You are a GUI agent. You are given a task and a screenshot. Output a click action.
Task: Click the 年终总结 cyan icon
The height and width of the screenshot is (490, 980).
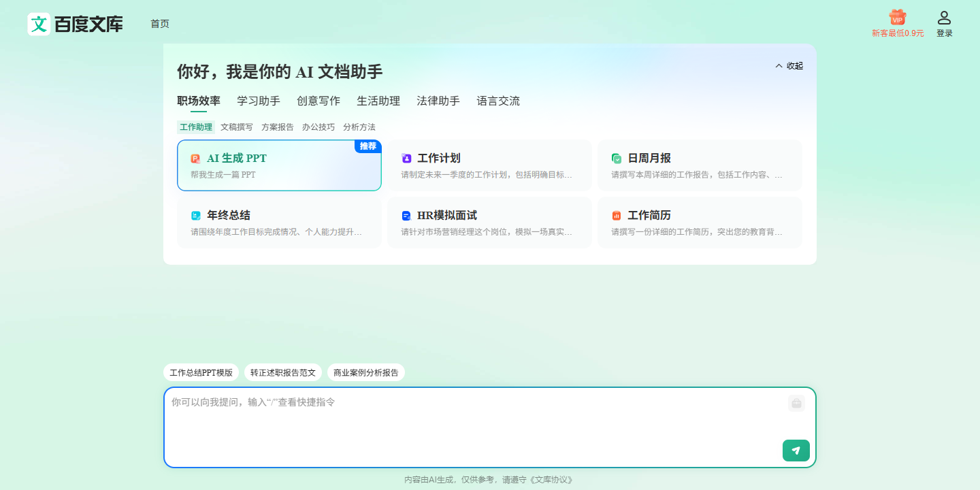pos(196,216)
